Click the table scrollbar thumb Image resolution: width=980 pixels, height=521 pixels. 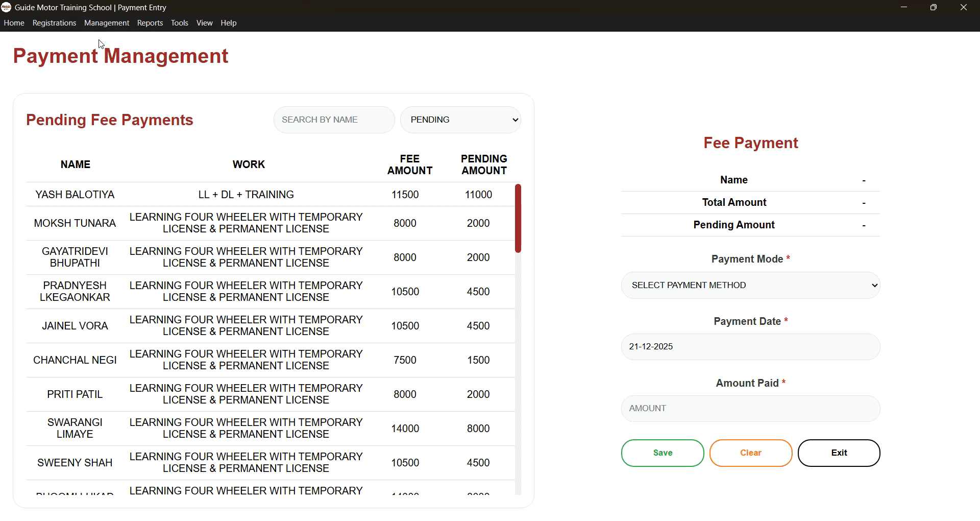(x=519, y=218)
